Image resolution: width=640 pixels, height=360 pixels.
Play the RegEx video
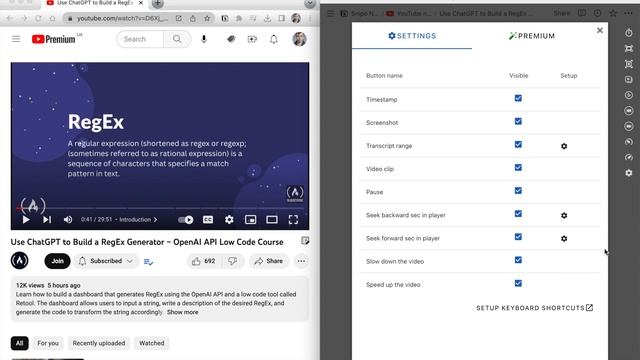pos(26,220)
